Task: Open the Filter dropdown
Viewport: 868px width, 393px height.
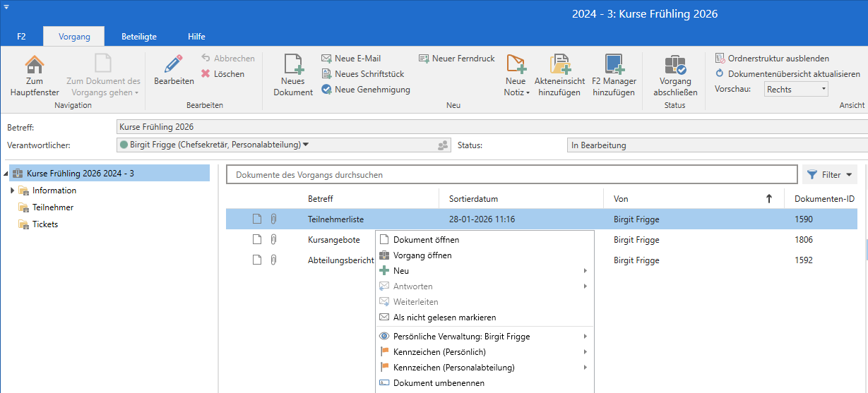Action: pyautogui.click(x=830, y=174)
